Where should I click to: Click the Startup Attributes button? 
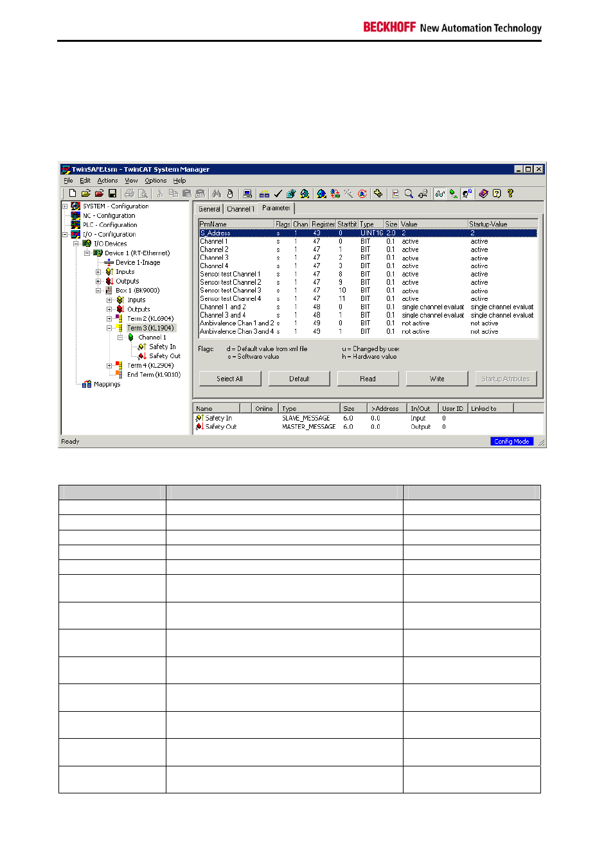pos(506,379)
